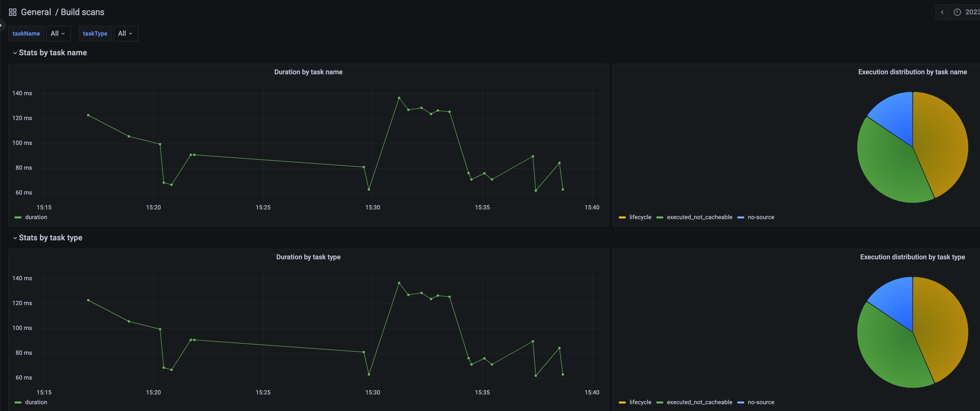This screenshot has height=411, width=980.
Task: Click peak data point in task type chart
Action: pos(399,283)
